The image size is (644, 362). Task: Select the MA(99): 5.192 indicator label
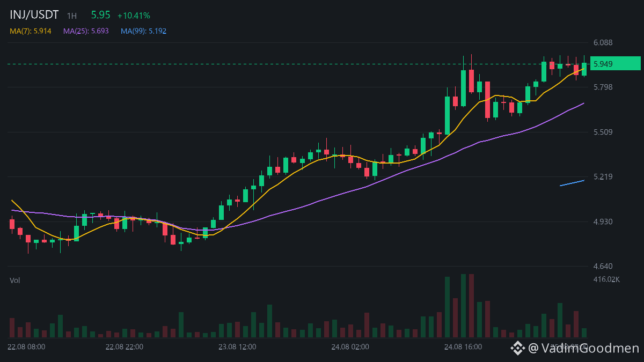(x=143, y=31)
